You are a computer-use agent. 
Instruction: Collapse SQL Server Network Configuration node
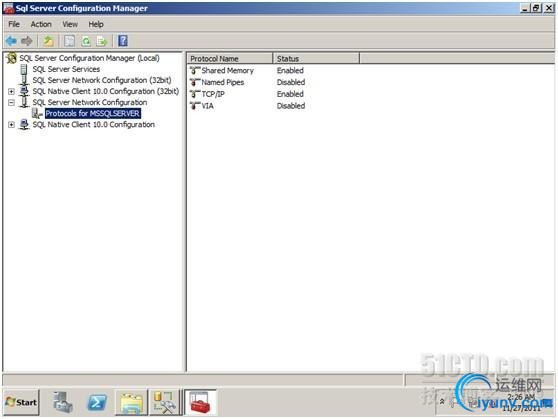11,103
